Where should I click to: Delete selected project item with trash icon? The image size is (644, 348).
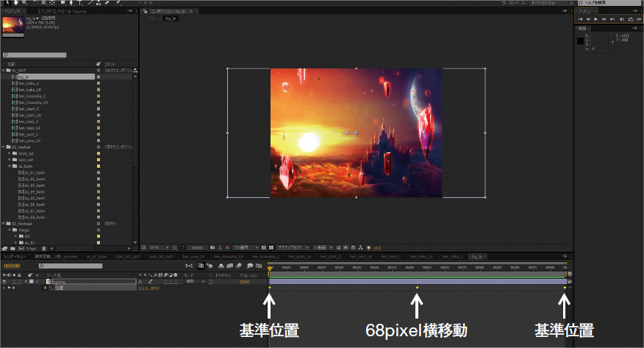[x=44, y=248]
